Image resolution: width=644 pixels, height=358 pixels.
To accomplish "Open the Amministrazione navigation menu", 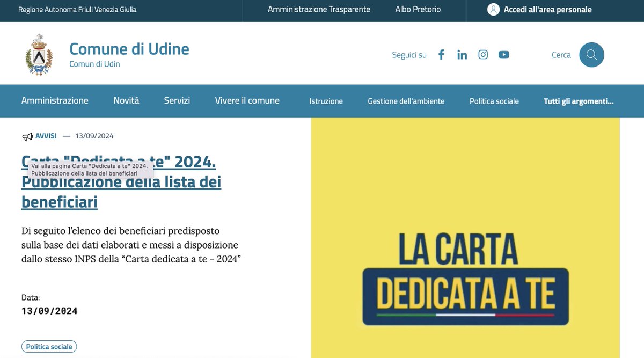I will click(55, 100).
